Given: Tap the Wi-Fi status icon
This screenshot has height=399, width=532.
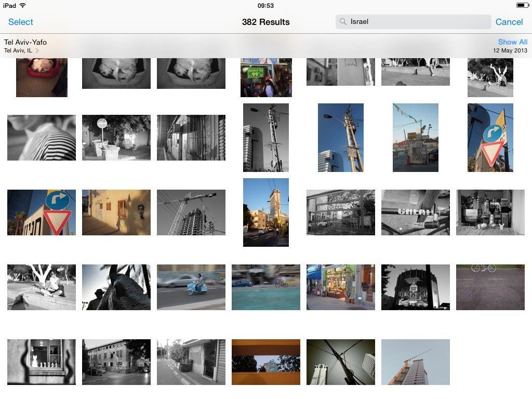Looking at the screenshot, I should click(23, 5).
